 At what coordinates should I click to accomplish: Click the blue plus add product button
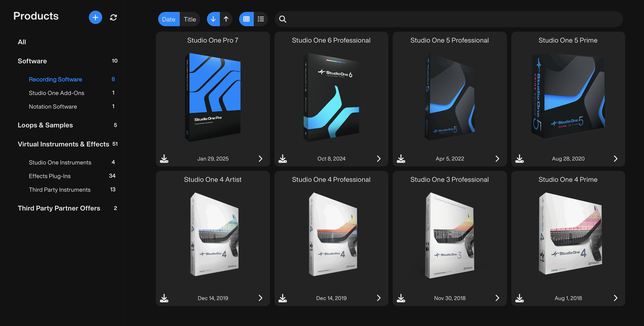coord(95,18)
